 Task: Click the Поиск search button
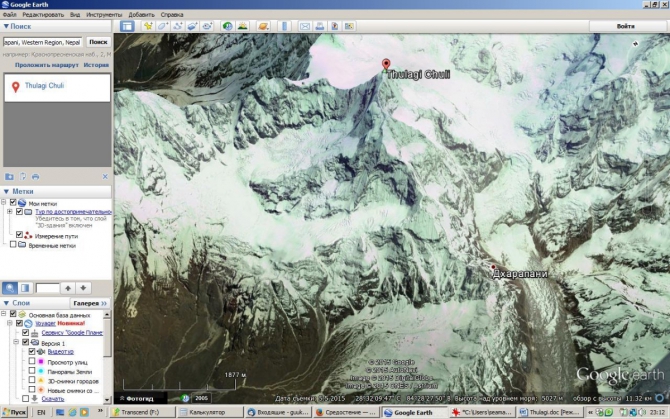click(98, 42)
